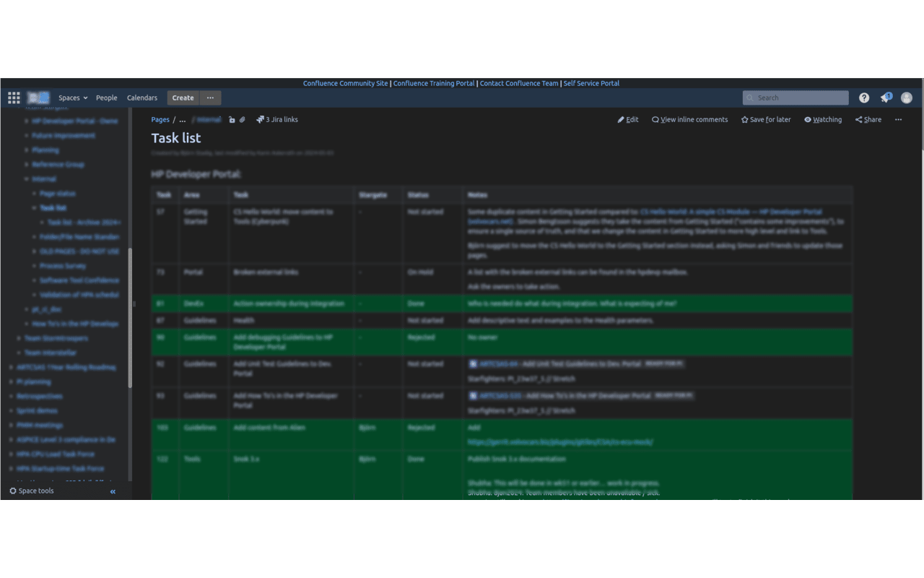Screen dimensions: 924x578
Task: Open the help question mark icon
Action: pyautogui.click(x=864, y=98)
